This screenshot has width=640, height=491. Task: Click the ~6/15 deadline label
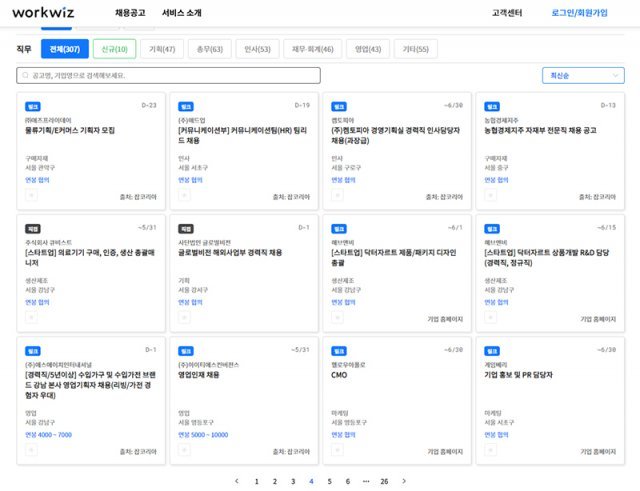point(607,227)
